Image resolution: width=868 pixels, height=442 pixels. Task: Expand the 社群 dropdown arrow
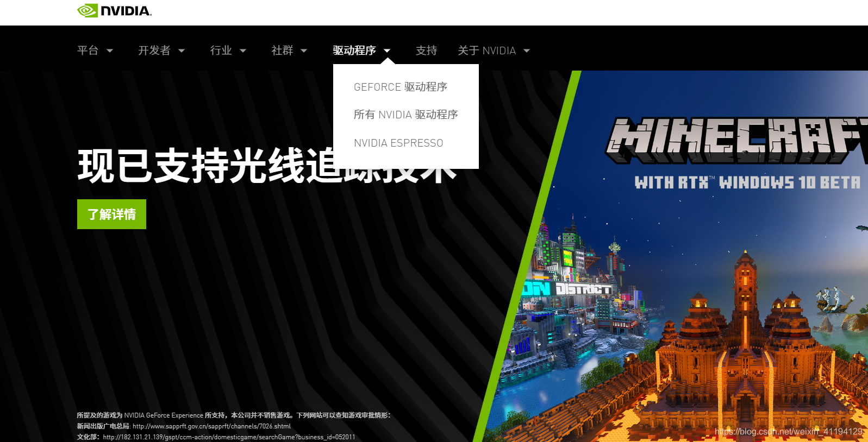pyautogui.click(x=304, y=50)
